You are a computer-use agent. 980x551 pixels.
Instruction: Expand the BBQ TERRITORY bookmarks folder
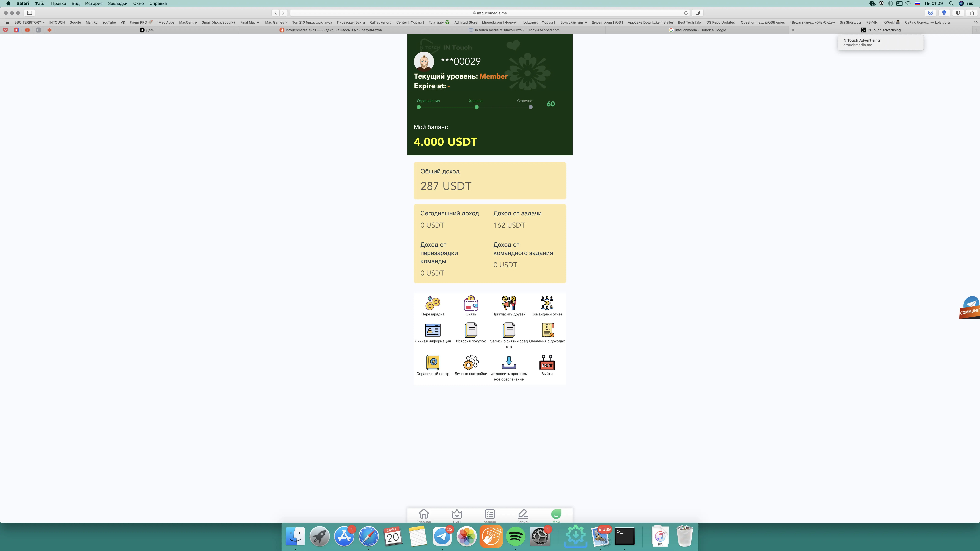coord(30,22)
